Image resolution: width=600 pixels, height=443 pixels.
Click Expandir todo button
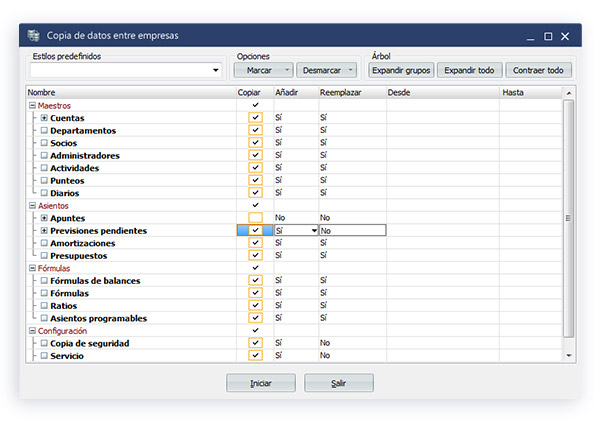click(x=469, y=71)
